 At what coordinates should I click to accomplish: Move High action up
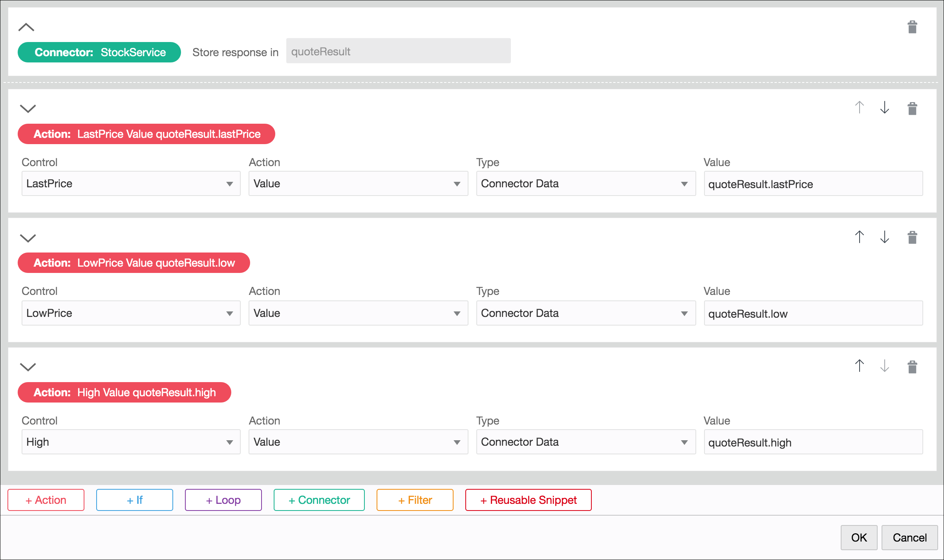pos(859,366)
